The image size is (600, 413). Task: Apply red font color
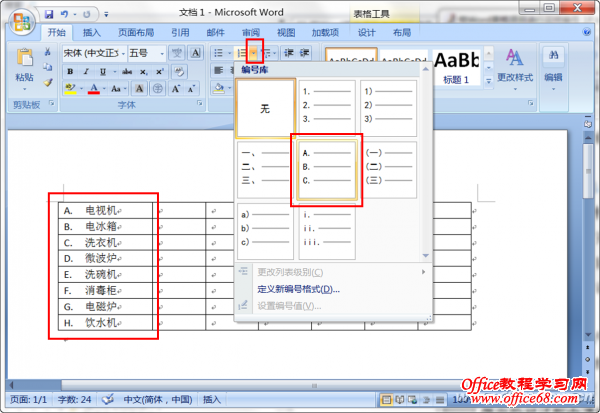tap(94, 89)
